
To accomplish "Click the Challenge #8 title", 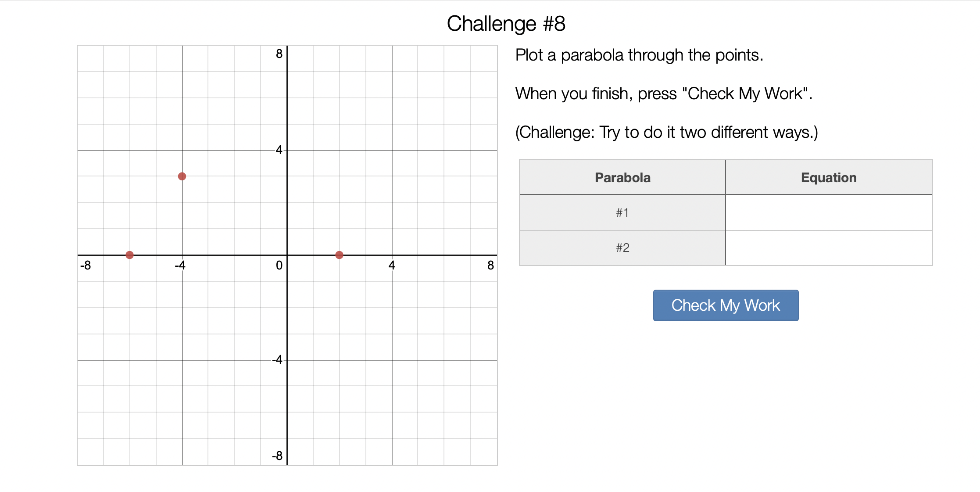I will click(506, 23).
